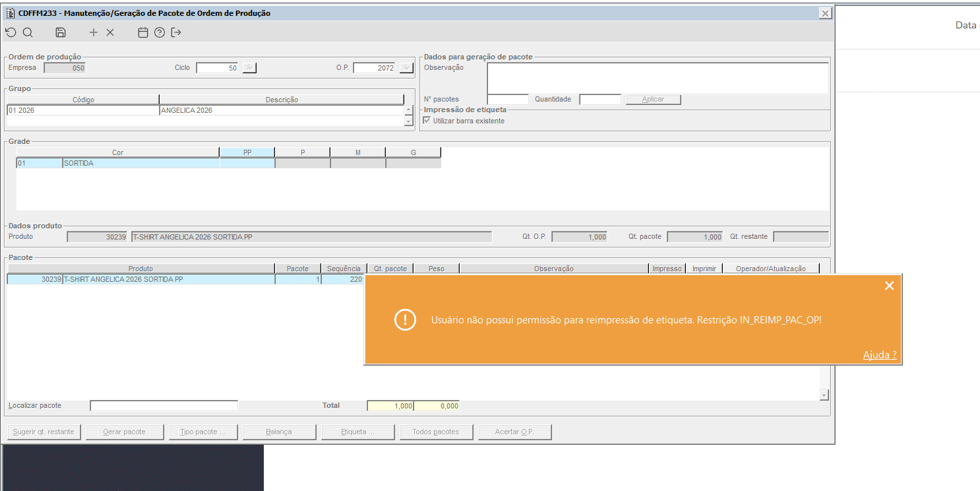Select the M size column header
This screenshot has height=491, width=980.
coord(358,152)
